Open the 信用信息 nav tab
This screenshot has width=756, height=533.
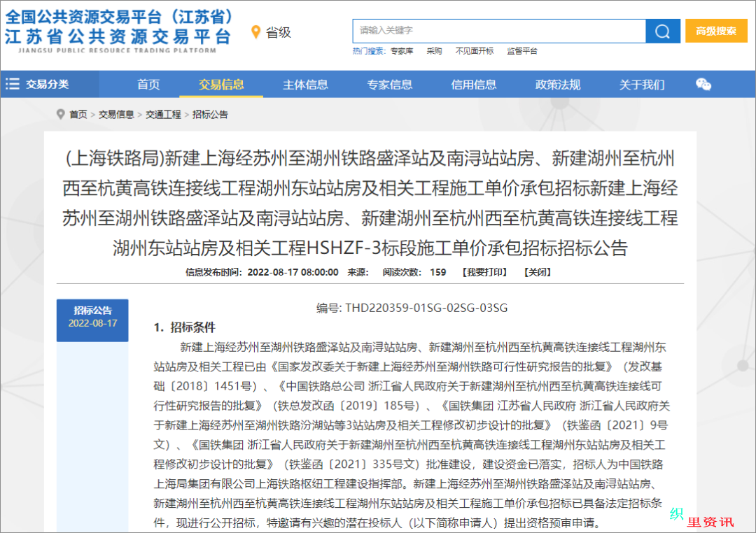[x=473, y=85]
